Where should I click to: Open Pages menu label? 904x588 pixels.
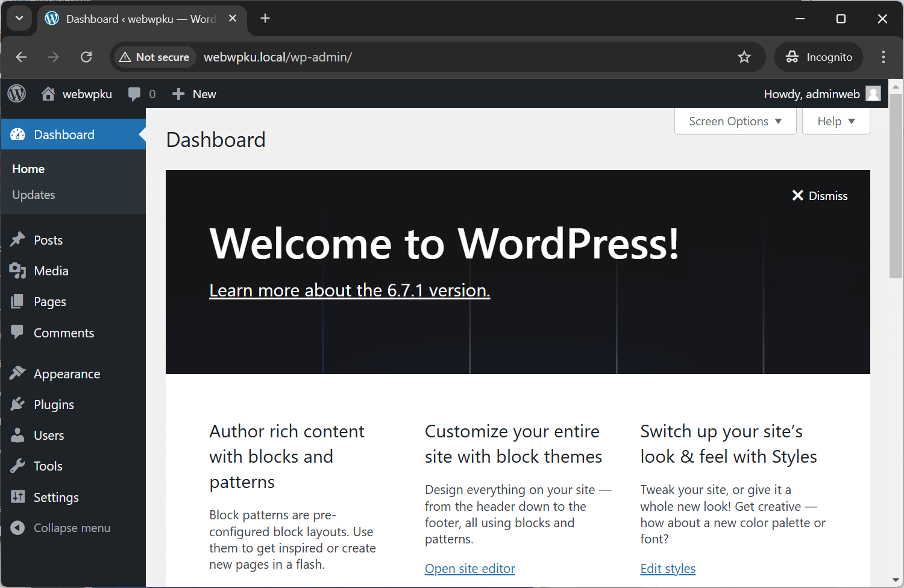tap(50, 302)
